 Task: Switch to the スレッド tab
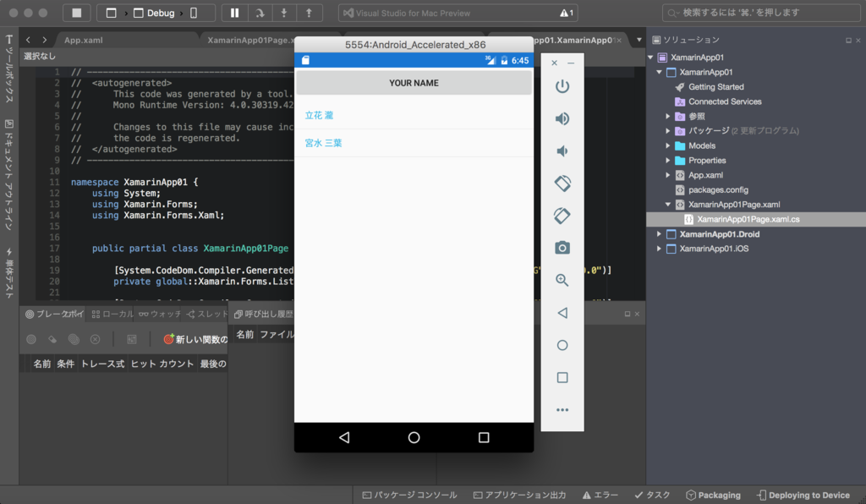(207, 314)
